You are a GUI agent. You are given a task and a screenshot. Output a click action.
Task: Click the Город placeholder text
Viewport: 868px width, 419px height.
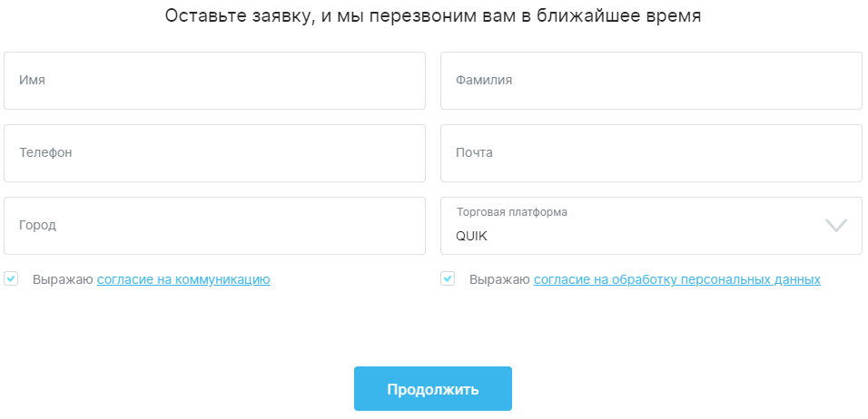[37, 226]
